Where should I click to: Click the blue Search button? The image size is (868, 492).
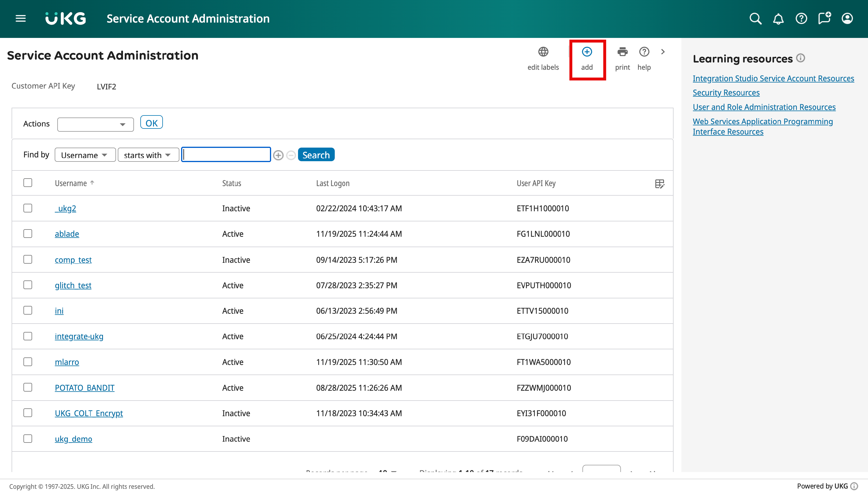pos(316,155)
